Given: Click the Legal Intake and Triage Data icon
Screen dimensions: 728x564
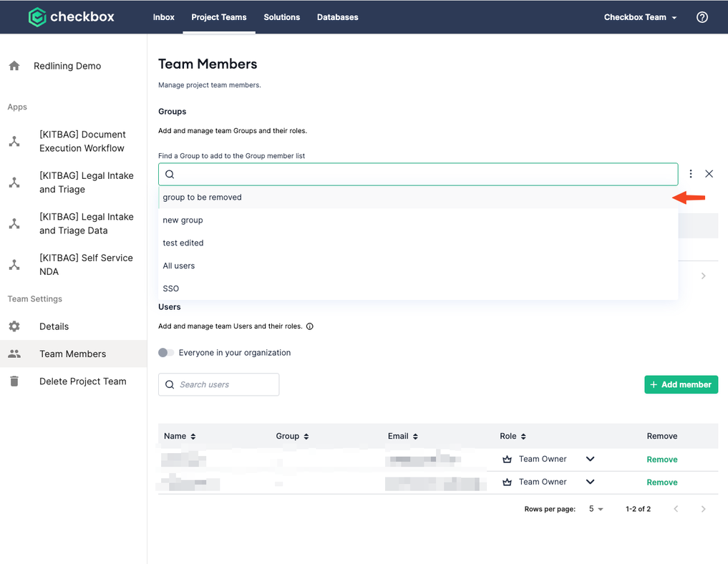Looking at the screenshot, I should 14,224.
